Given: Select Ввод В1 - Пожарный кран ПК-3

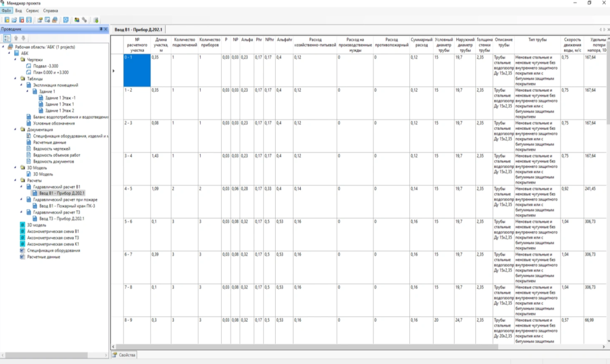Looking at the screenshot, I should pos(67,206).
